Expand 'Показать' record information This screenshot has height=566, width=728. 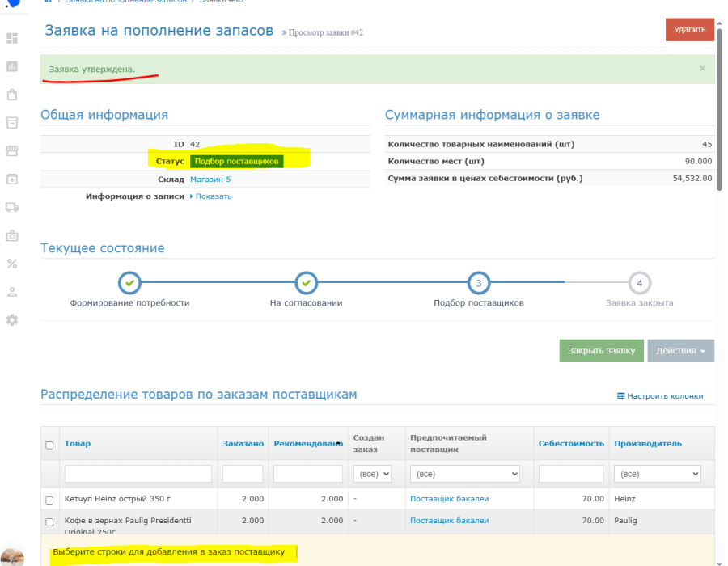tap(211, 196)
